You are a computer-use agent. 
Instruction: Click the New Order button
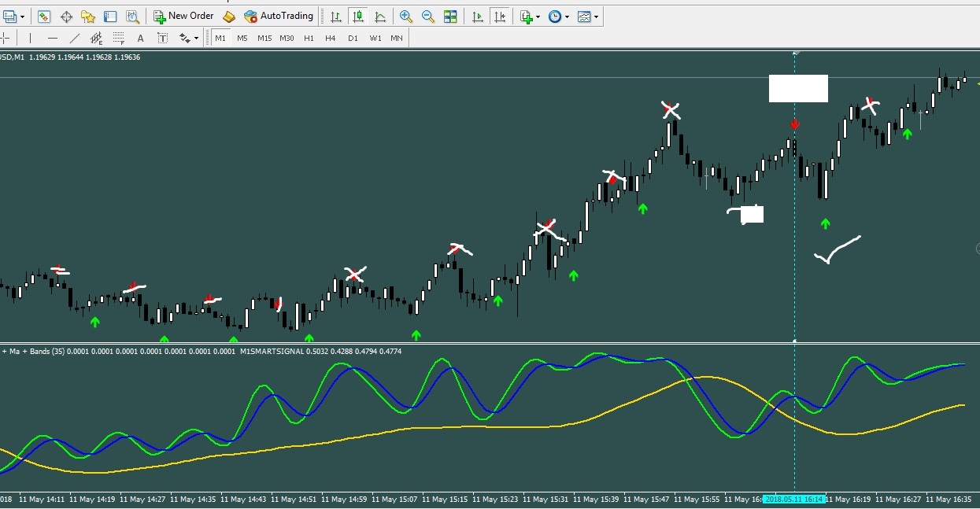click(183, 16)
